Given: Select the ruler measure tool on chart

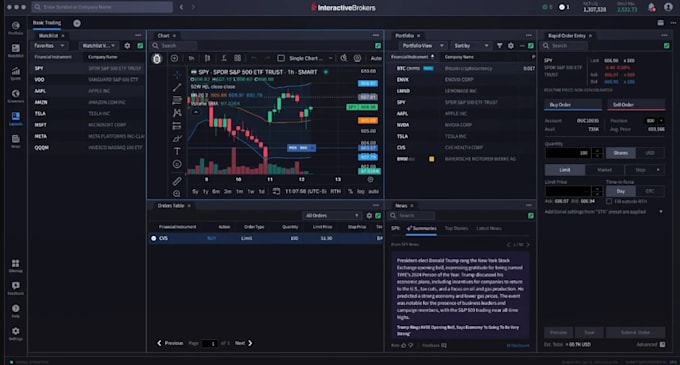Looking at the screenshot, I should pyautogui.click(x=177, y=181).
